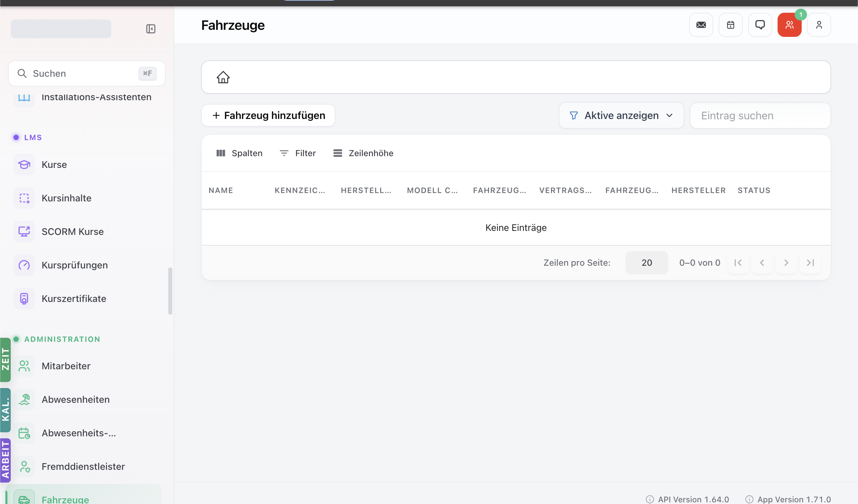Sort by HERSTELLER column header
The width and height of the screenshot is (858, 504).
pos(698,190)
